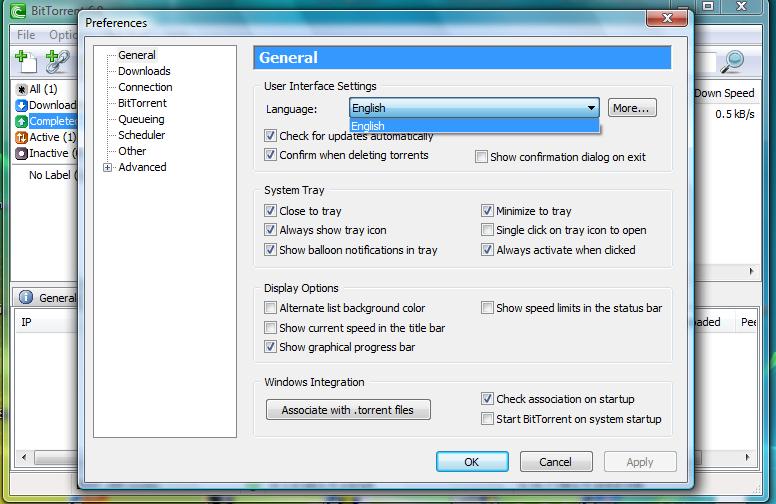This screenshot has width=776, height=504.
Task: Open the Other preferences page
Action: click(132, 151)
